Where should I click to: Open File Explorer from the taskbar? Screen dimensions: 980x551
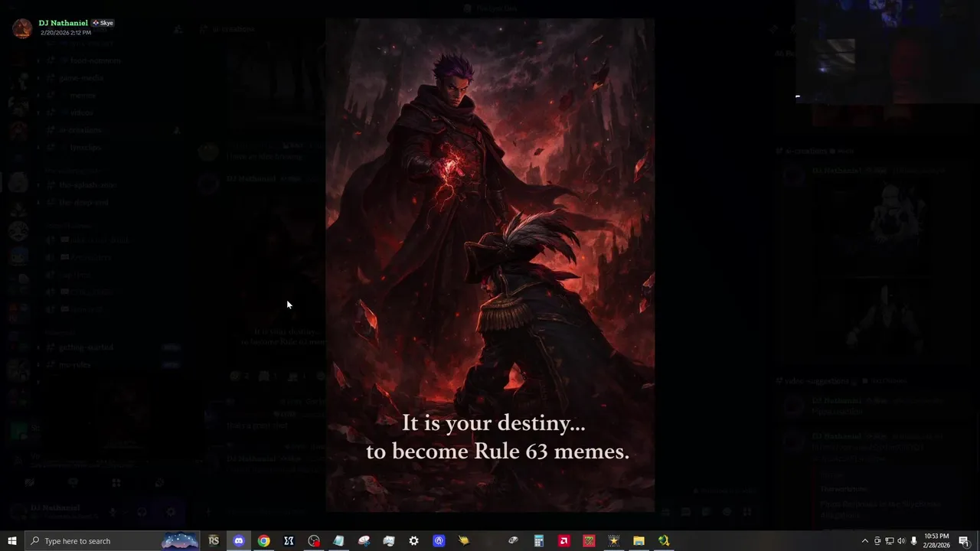point(639,541)
